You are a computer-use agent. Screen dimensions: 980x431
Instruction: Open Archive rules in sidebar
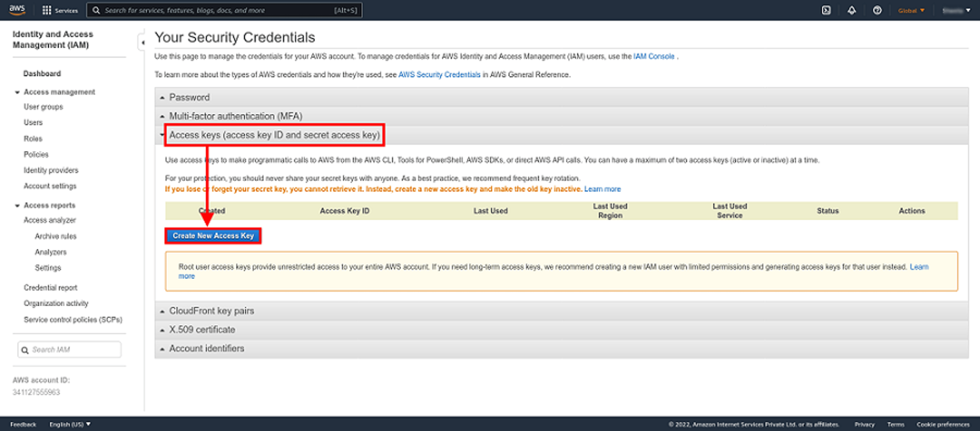coord(56,236)
